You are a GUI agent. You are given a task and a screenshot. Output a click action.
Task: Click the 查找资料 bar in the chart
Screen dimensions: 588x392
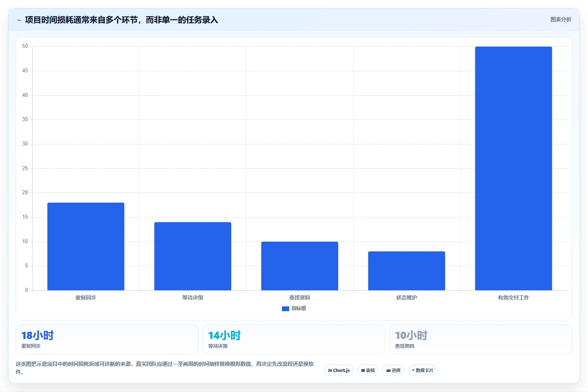(x=300, y=266)
